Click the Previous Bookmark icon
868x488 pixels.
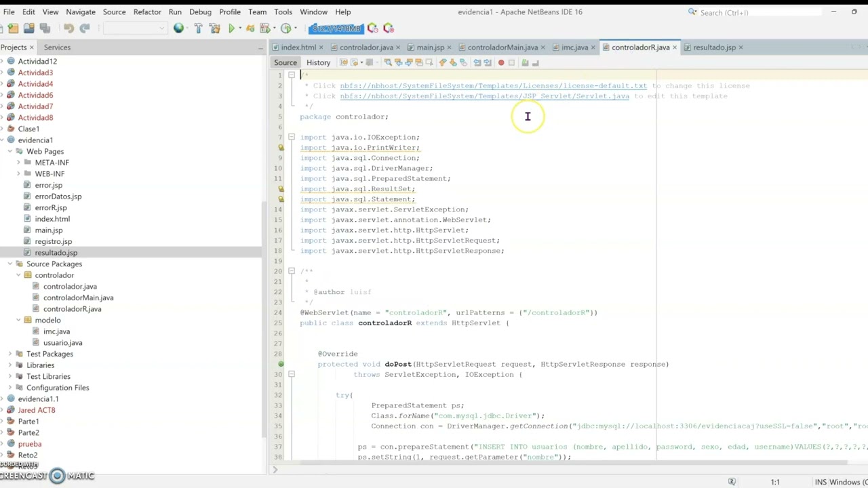pos(443,62)
